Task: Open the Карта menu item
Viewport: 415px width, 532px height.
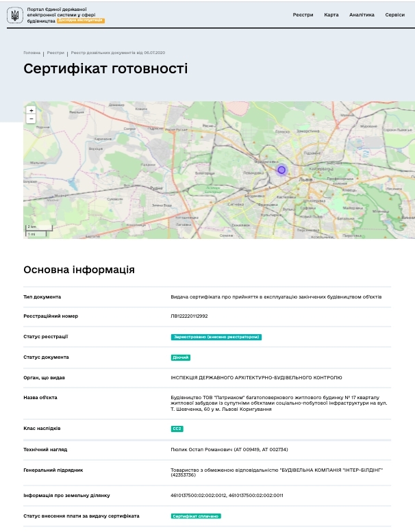Action: click(x=331, y=15)
